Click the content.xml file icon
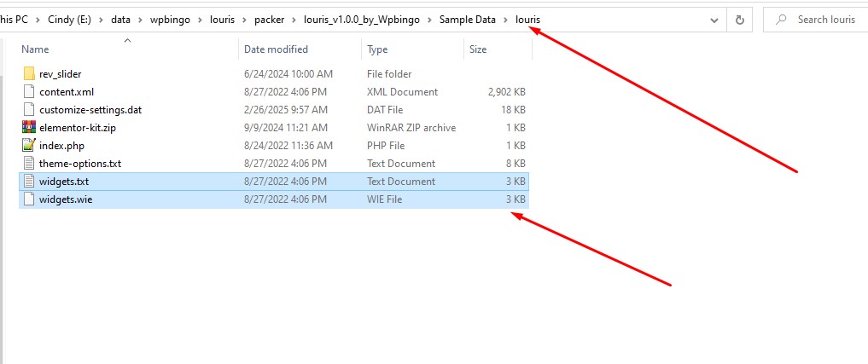 pyautogui.click(x=29, y=92)
